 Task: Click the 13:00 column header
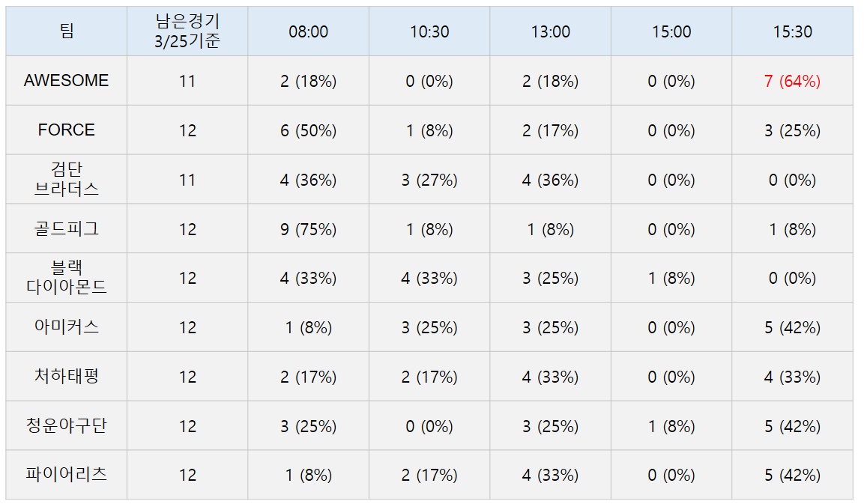click(x=551, y=31)
